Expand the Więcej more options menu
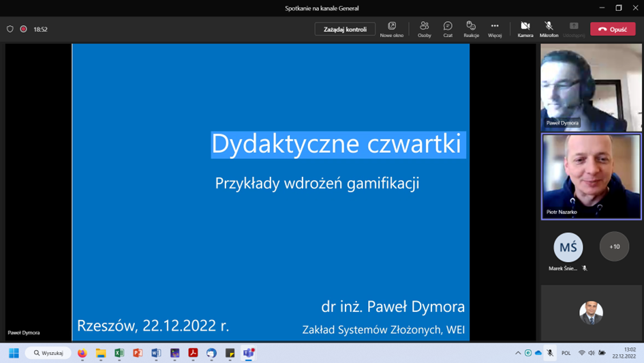This screenshot has height=363, width=644. 495,28
